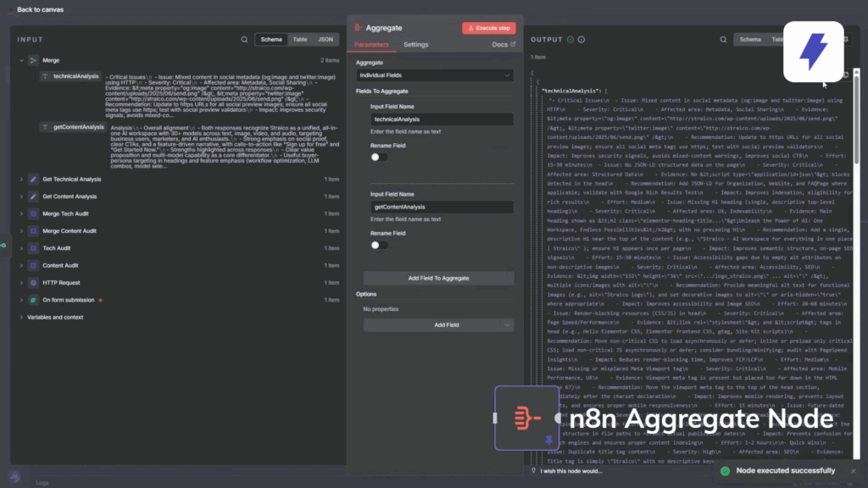Click the HTTP Request node icon
The height and width of the screenshot is (488, 868).
click(33, 282)
